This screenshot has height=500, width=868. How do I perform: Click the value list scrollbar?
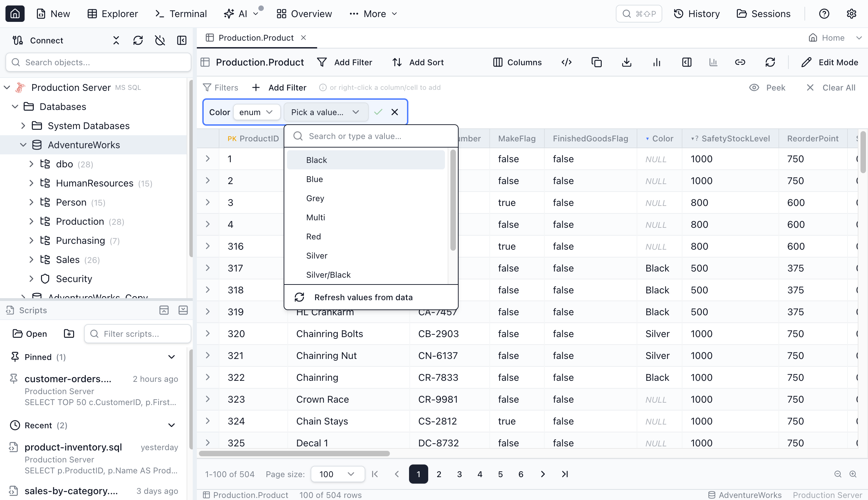tap(453, 200)
